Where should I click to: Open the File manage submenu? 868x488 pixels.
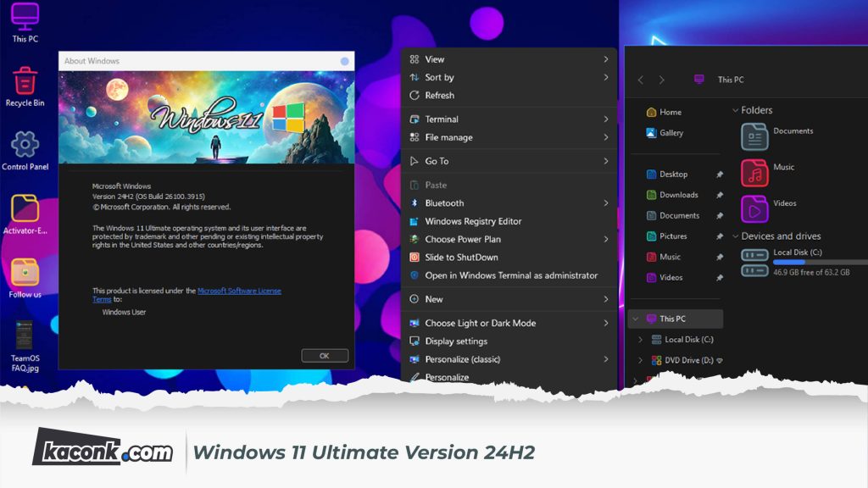509,137
